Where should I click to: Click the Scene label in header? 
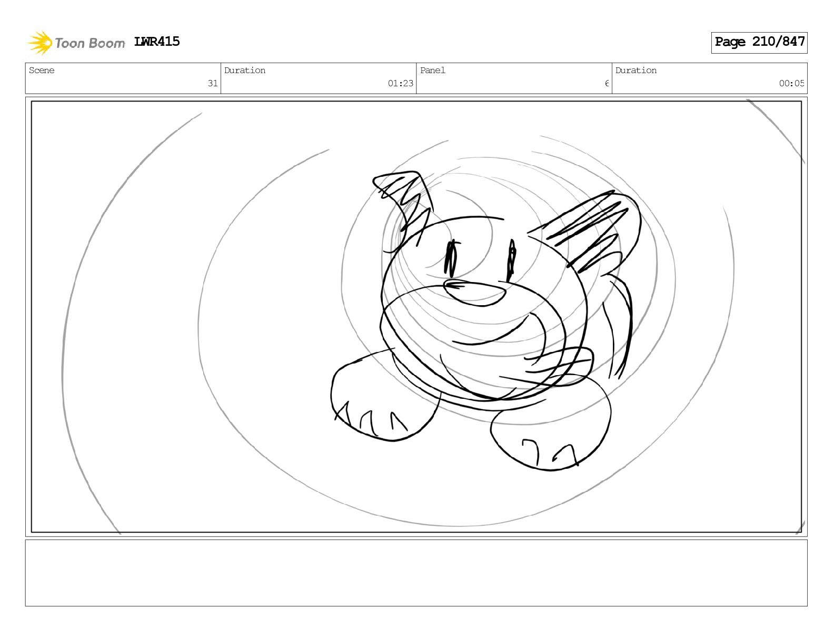(42, 71)
